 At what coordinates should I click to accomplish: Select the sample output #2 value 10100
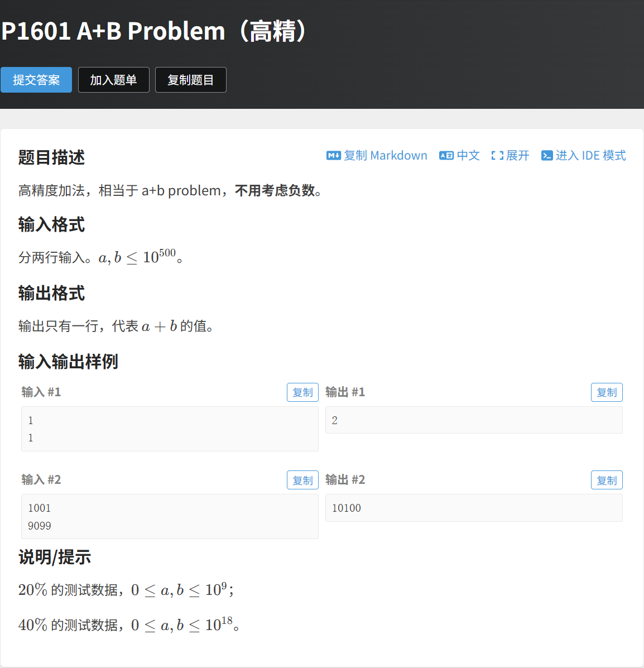point(346,508)
